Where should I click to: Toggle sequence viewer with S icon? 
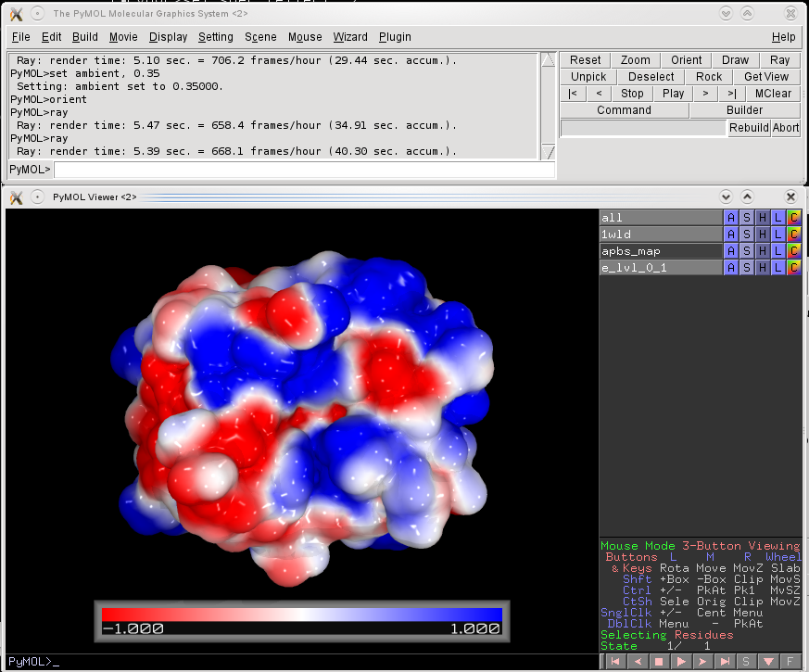[746, 661]
